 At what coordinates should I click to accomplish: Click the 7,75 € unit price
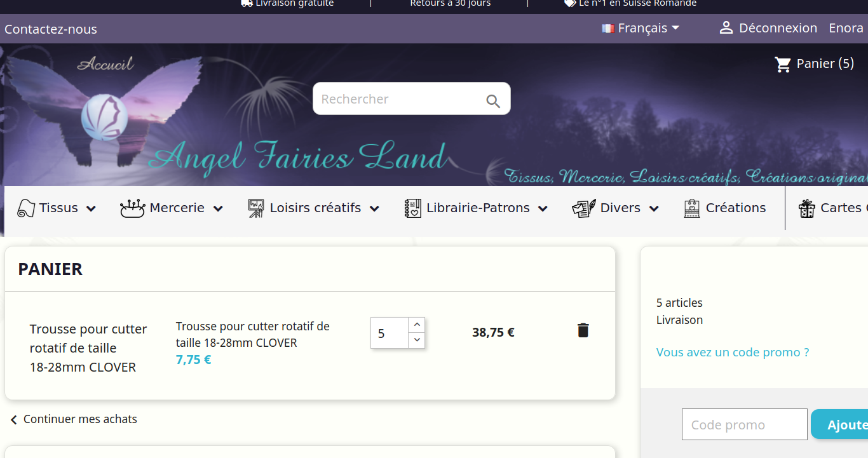193,360
